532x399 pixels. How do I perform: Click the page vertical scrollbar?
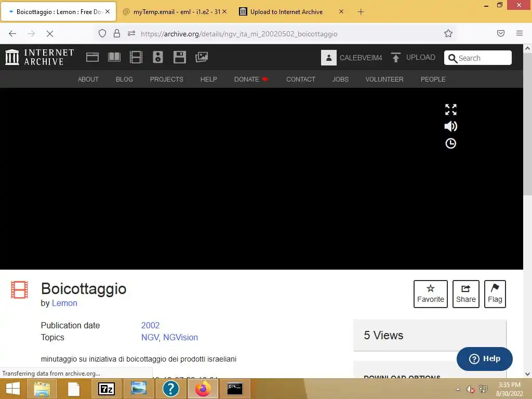click(x=527, y=124)
